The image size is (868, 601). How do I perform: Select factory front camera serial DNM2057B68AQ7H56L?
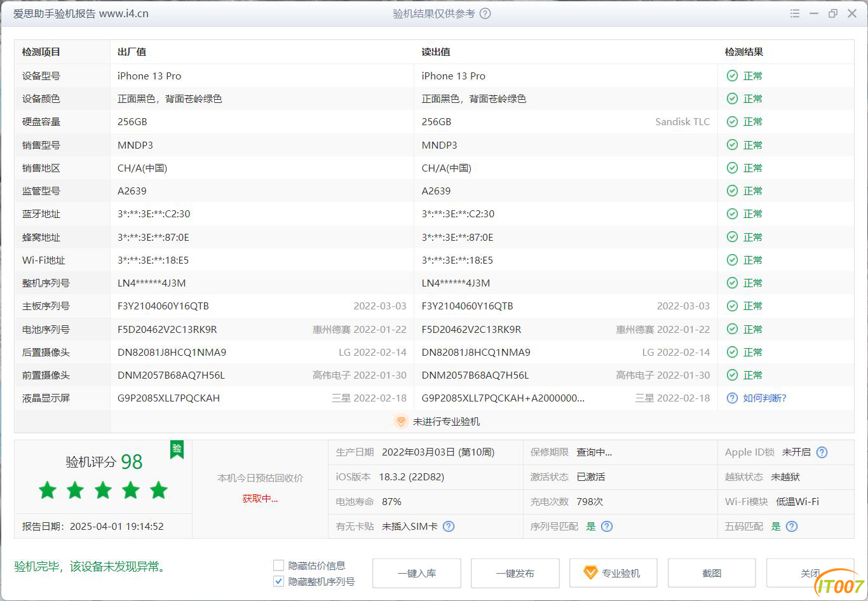tap(172, 375)
